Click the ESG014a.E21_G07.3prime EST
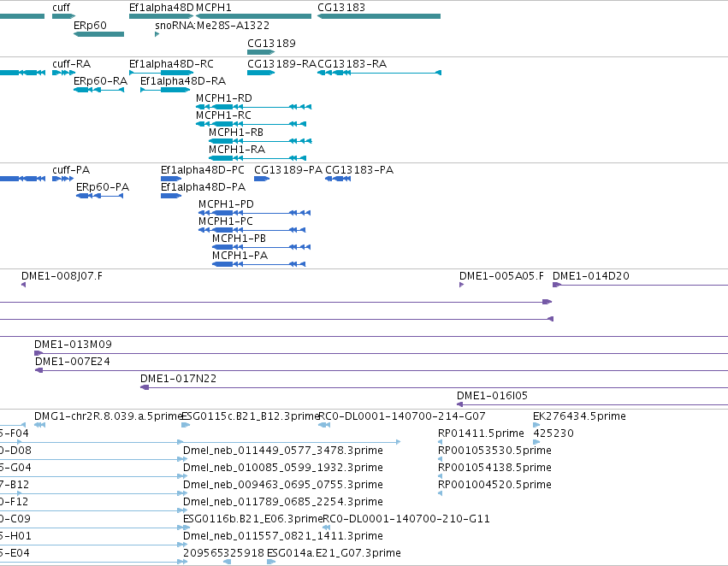The height and width of the screenshot is (566, 728). [x=271, y=562]
